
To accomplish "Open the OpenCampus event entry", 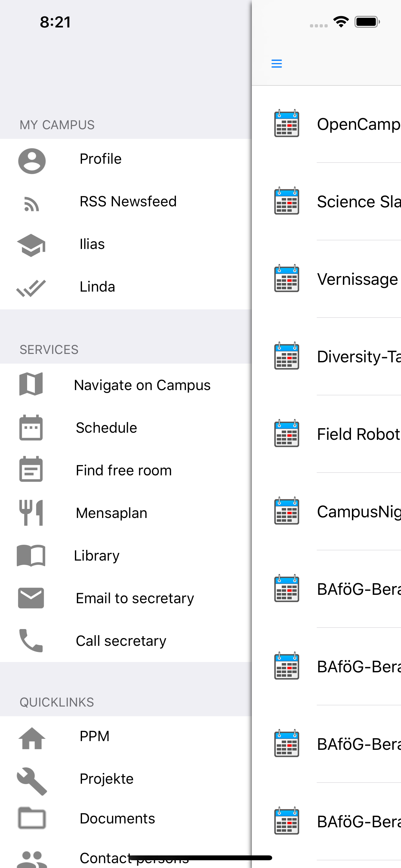I will point(326,124).
